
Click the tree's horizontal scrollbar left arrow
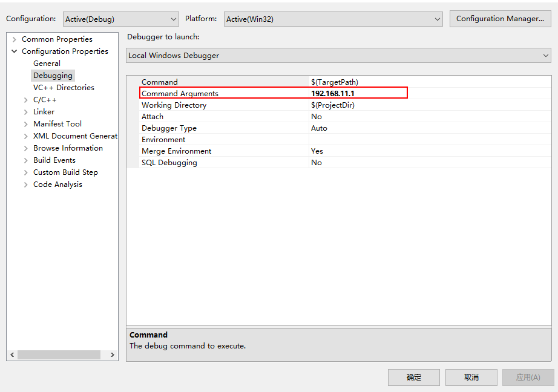(12, 355)
